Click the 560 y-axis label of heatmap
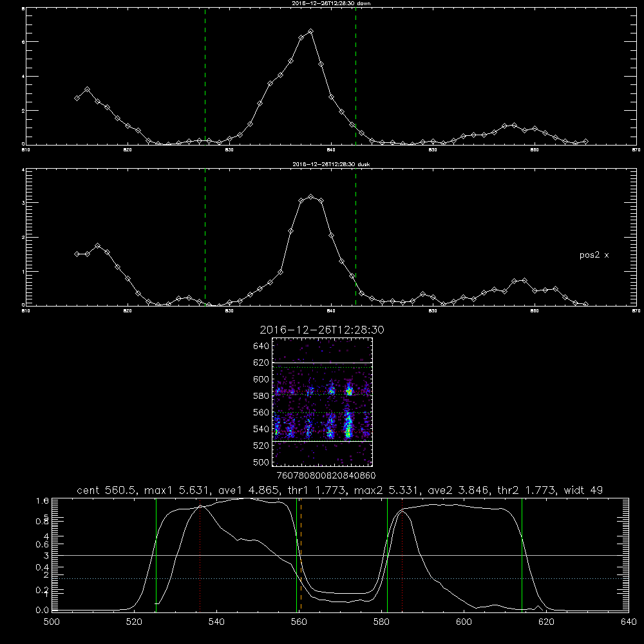Viewport: 644px width, 644px height. point(261,412)
